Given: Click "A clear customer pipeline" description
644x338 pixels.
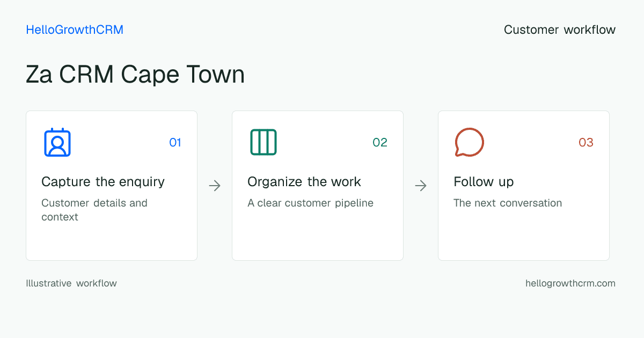Looking at the screenshot, I should pyautogui.click(x=310, y=203).
